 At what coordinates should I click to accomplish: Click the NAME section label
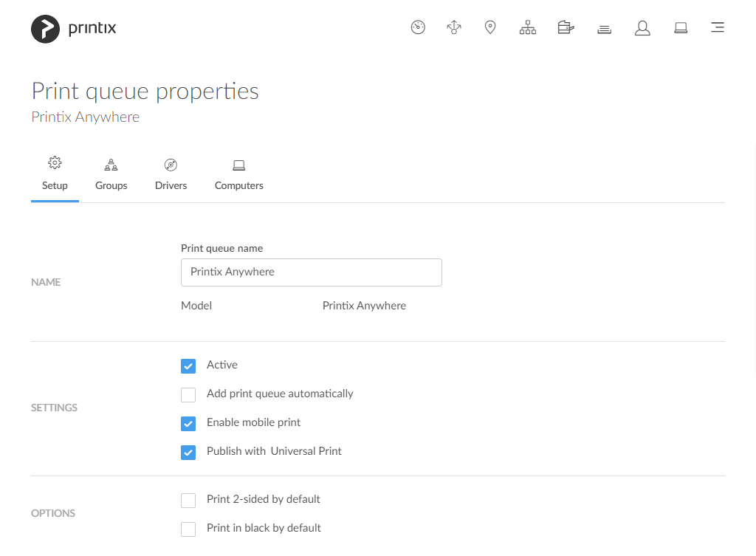pyautogui.click(x=46, y=282)
